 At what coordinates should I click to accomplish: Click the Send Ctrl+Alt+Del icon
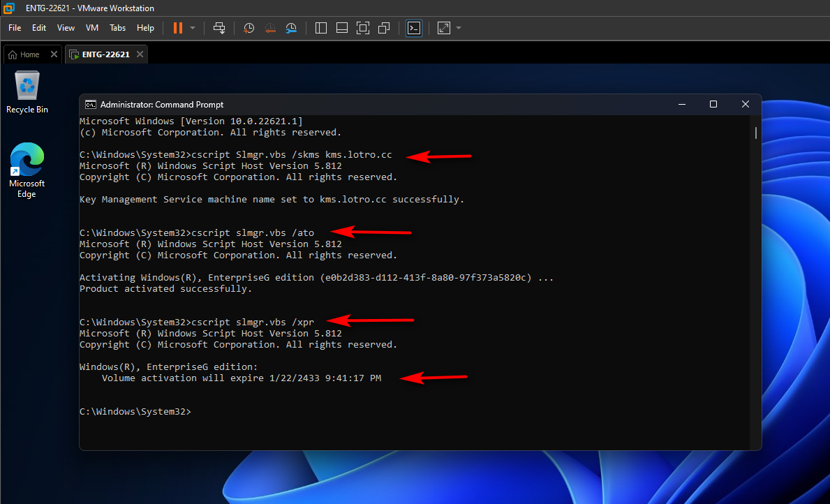(x=219, y=28)
